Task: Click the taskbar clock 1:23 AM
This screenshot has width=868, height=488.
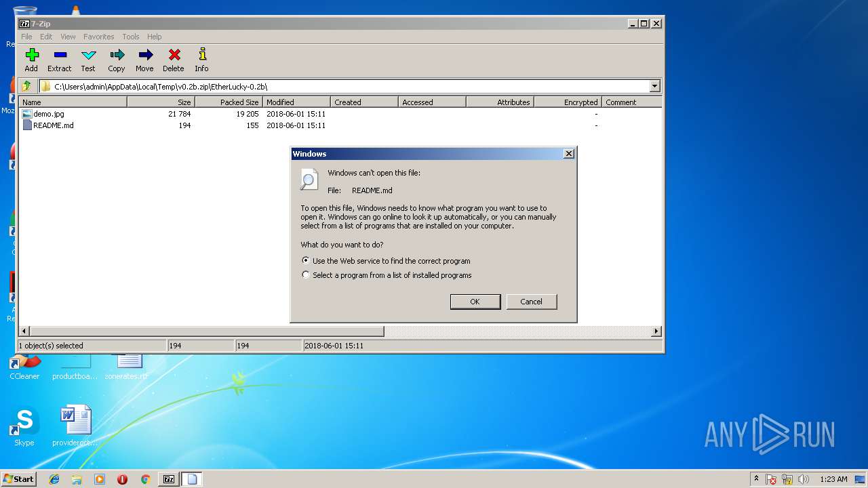Action: tap(833, 479)
